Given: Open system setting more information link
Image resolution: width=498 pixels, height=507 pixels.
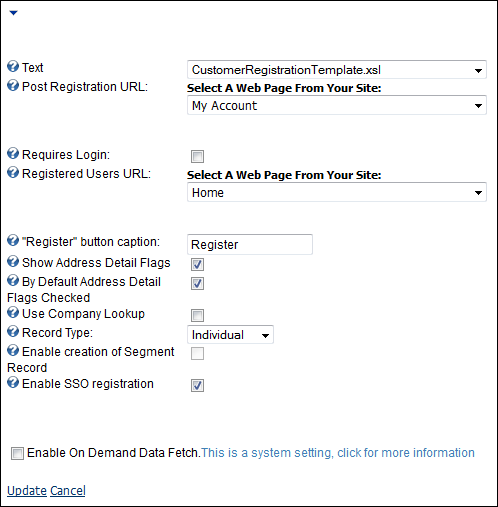Looking at the screenshot, I should click(338, 453).
